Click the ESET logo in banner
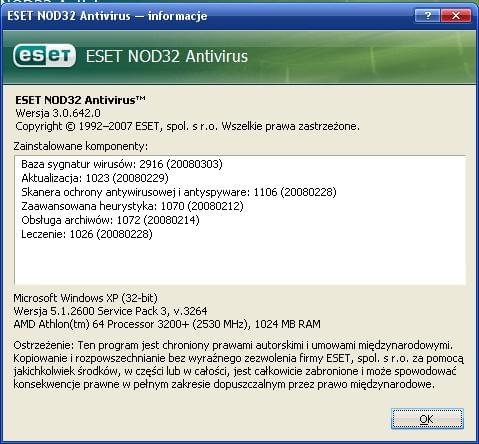This screenshot has width=479, height=444. pos(45,55)
